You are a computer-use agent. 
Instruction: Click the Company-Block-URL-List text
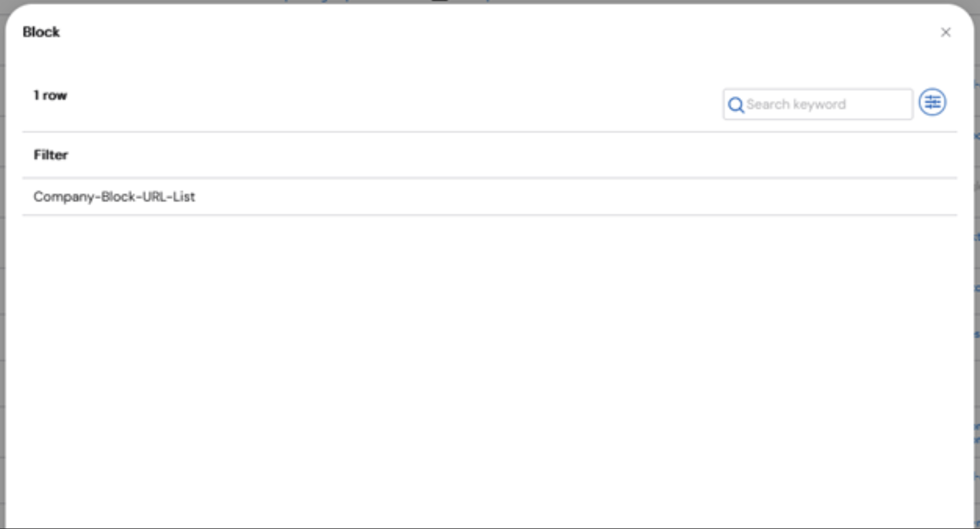[114, 197]
